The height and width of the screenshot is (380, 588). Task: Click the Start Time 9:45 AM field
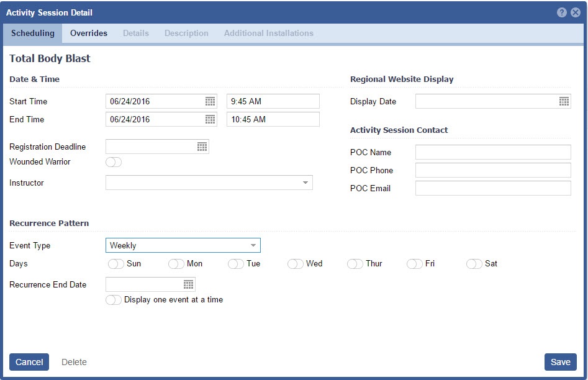[273, 101]
